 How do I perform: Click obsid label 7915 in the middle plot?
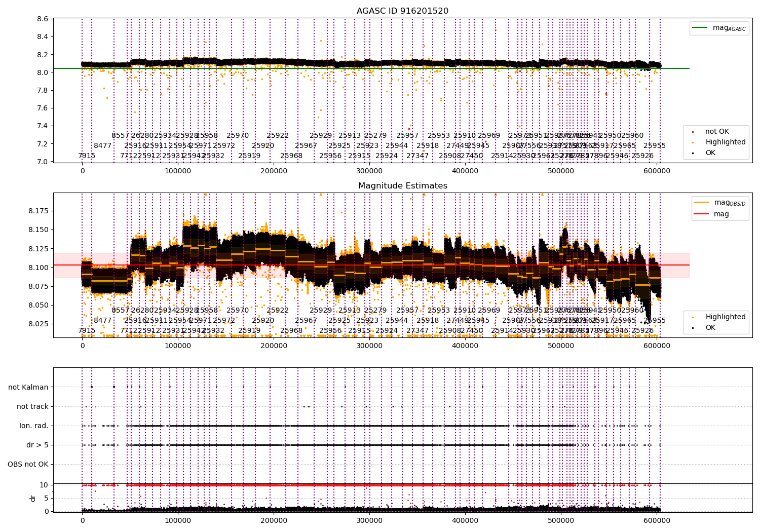coord(87,330)
